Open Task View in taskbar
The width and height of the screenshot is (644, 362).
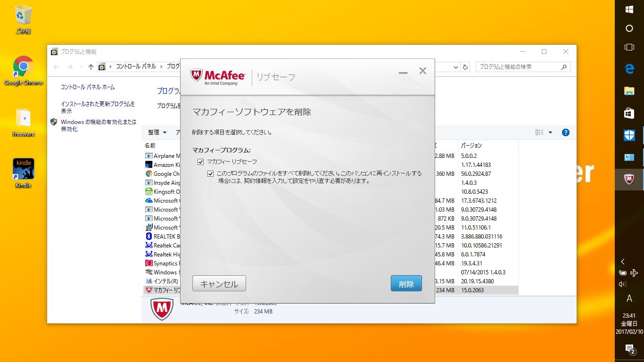pos(629,47)
